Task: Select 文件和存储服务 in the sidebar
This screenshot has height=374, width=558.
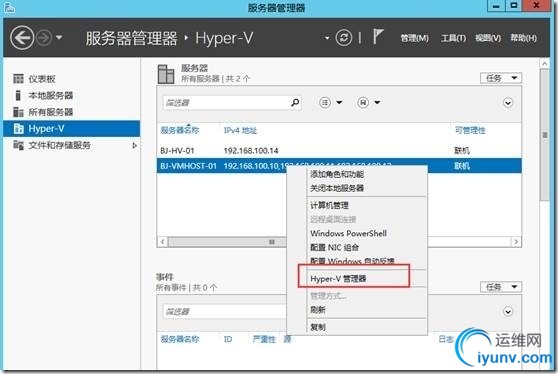Action: 72,145
